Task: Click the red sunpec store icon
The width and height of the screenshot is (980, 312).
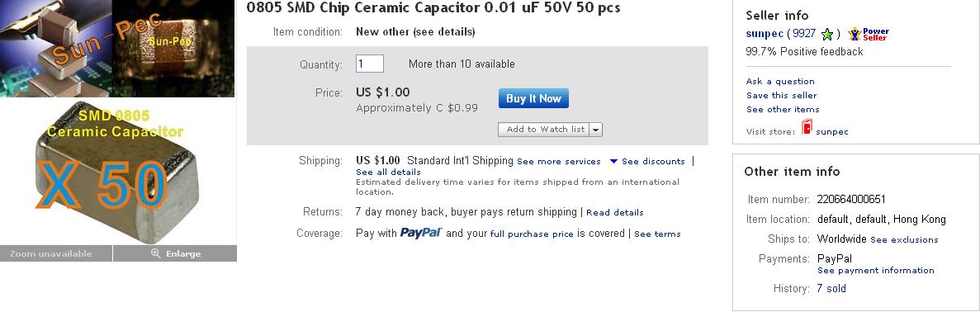Action: click(x=807, y=128)
